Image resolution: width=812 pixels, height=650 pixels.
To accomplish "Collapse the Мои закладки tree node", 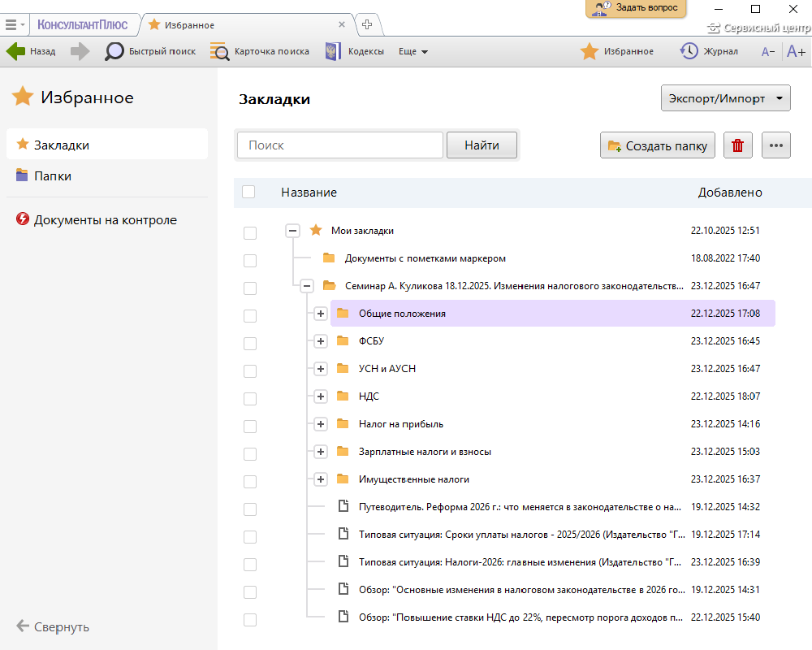I will (293, 231).
